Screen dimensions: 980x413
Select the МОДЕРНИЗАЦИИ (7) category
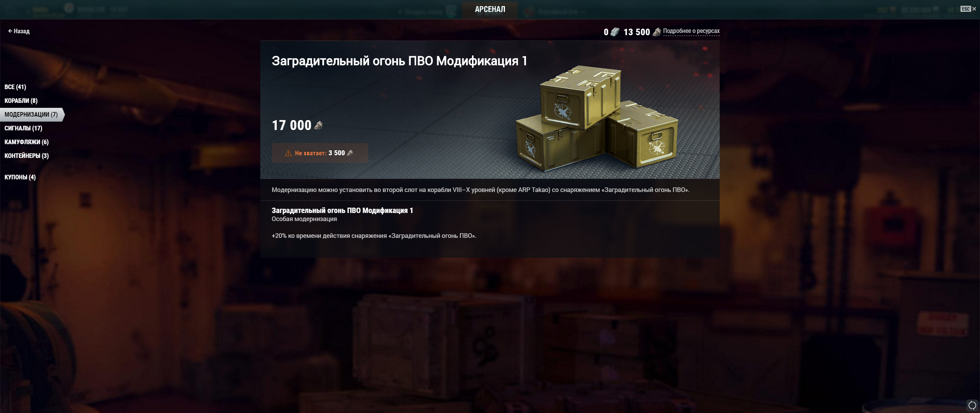[32, 115]
